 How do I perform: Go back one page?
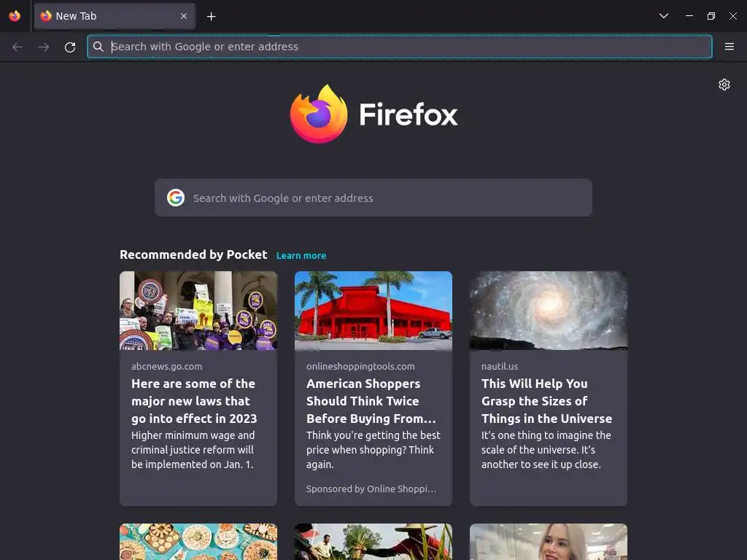(x=18, y=47)
